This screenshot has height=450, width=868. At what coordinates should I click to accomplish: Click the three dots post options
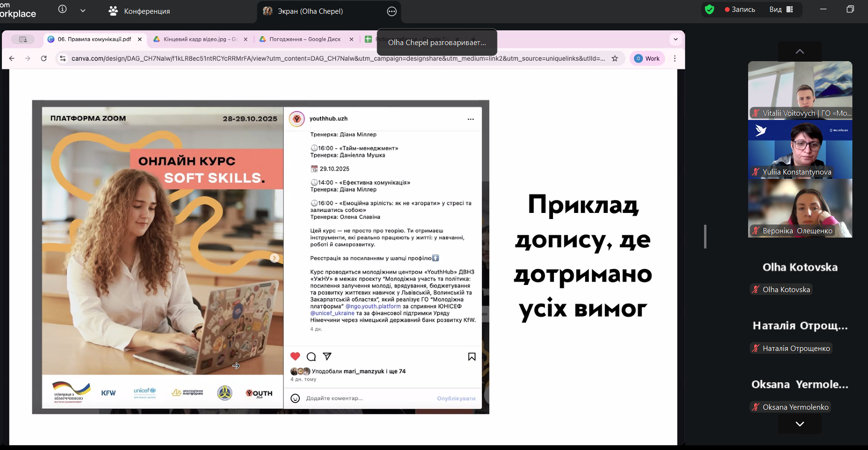pyautogui.click(x=470, y=119)
